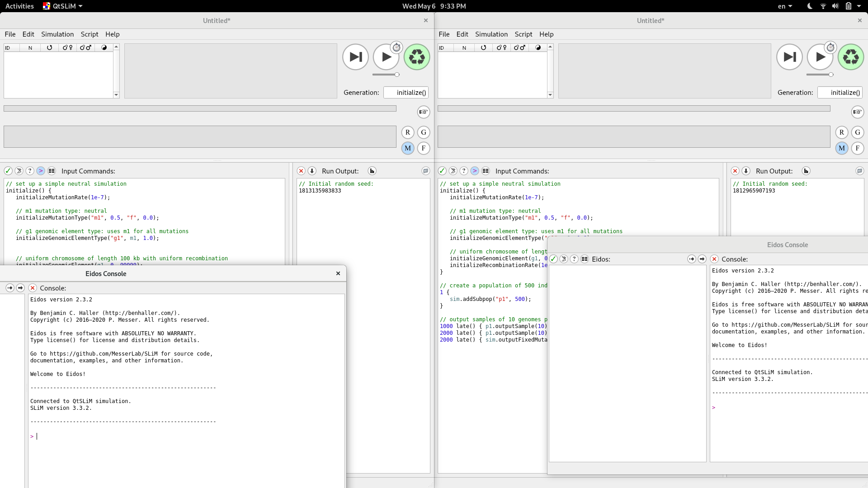The height and width of the screenshot is (488, 868).
Task: Click the recycle icon to restart the simulation
Action: [416, 57]
